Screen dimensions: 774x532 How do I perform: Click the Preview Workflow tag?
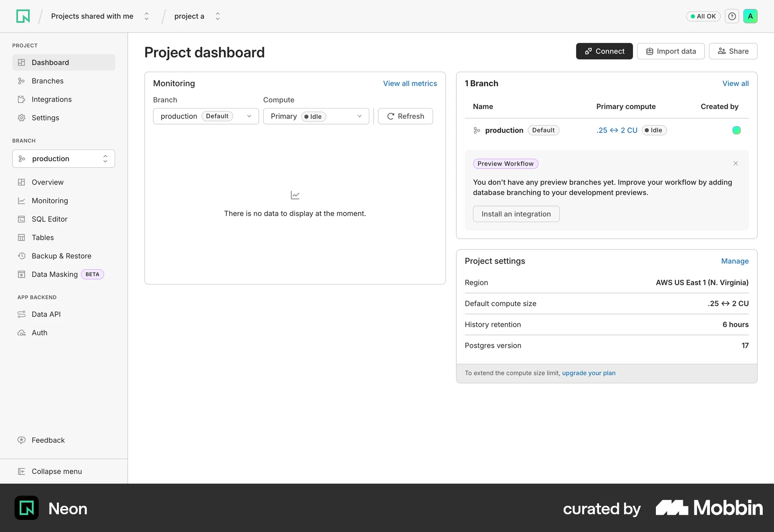click(x=506, y=164)
